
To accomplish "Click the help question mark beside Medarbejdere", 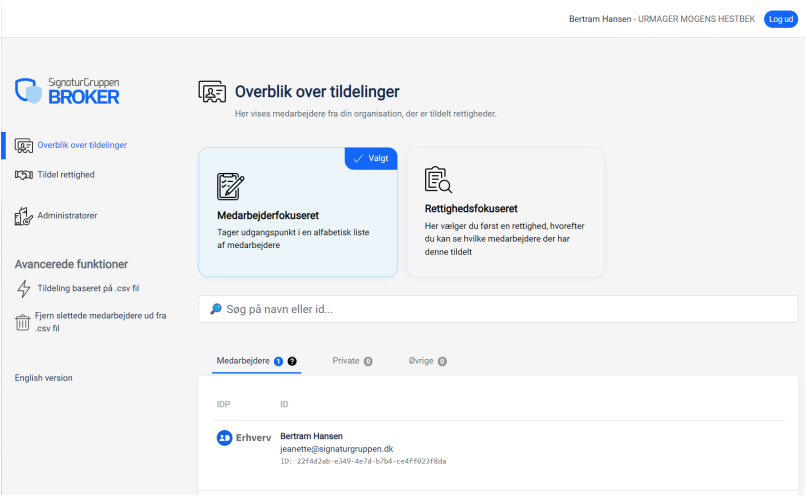I will (x=292, y=361).
